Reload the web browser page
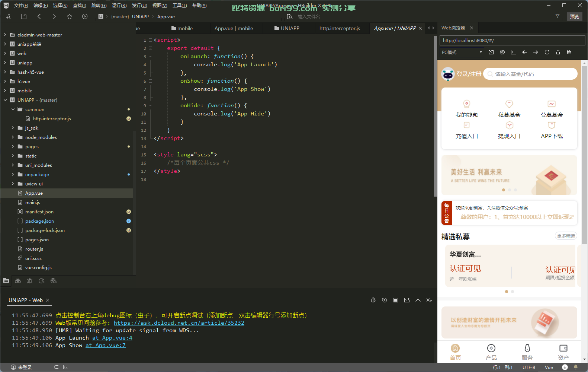Viewport: 588px width, 372px height. point(547,52)
